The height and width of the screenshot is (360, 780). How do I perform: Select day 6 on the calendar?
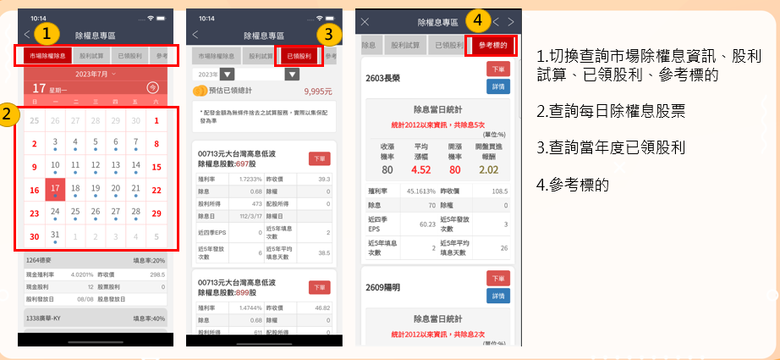115,144
